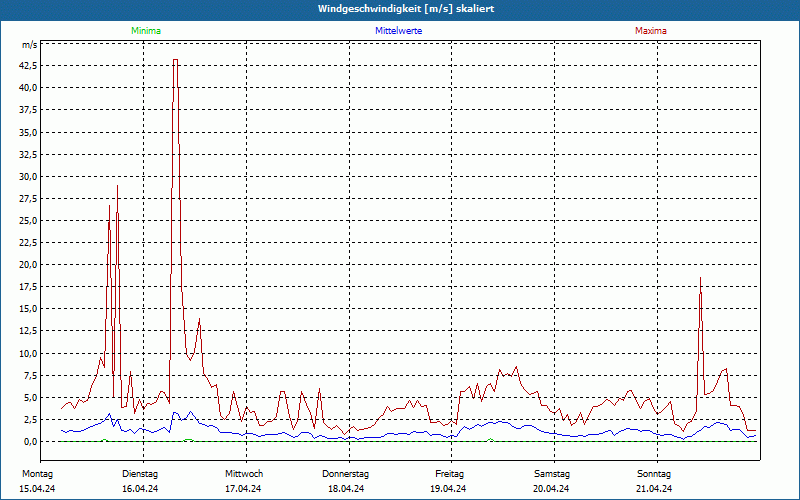This screenshot has width=800, height=500.
Task: Click the 15,0 y-axis value
Action: pyautogui.click(x=28, y=309)
